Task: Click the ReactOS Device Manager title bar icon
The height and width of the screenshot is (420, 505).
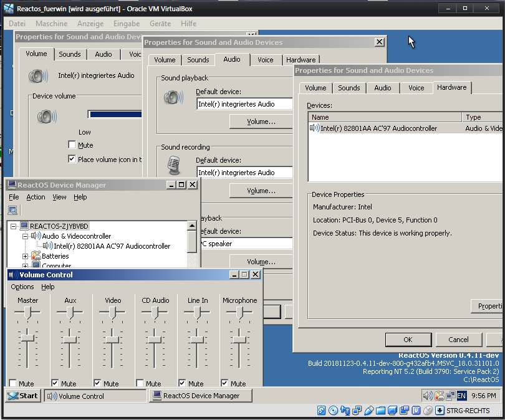Action: pyautogui.click(x=12, y=184)
